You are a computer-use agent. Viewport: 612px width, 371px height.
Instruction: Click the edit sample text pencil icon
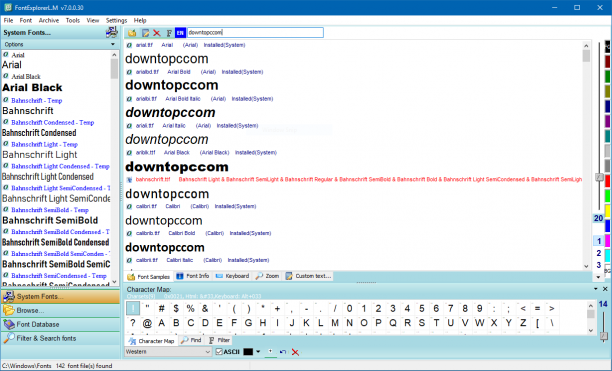point(145,33)
